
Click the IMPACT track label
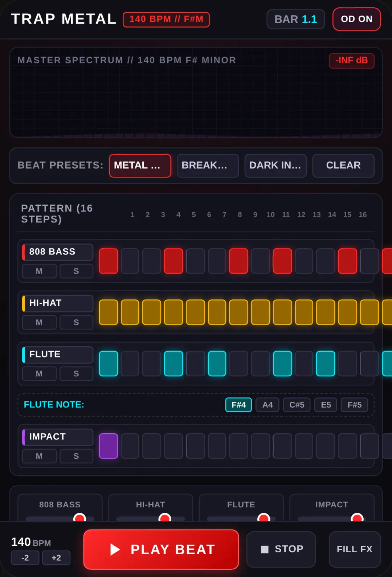coord(58,437)
